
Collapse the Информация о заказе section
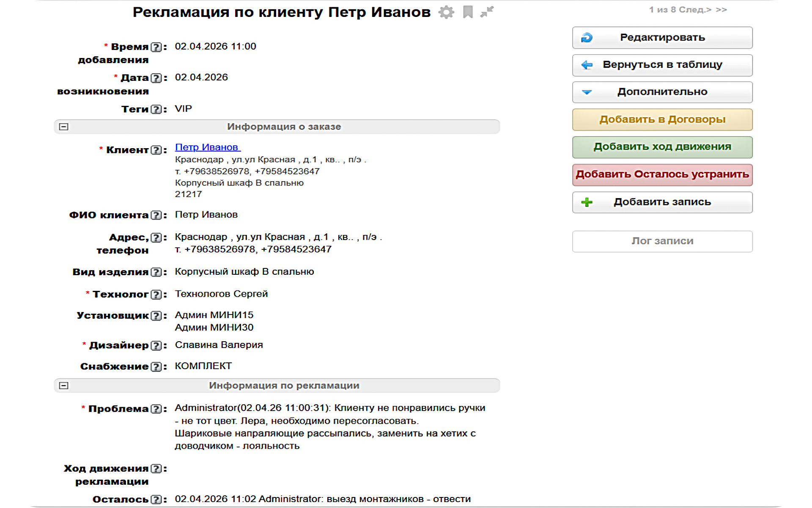(x=64, y=127)
